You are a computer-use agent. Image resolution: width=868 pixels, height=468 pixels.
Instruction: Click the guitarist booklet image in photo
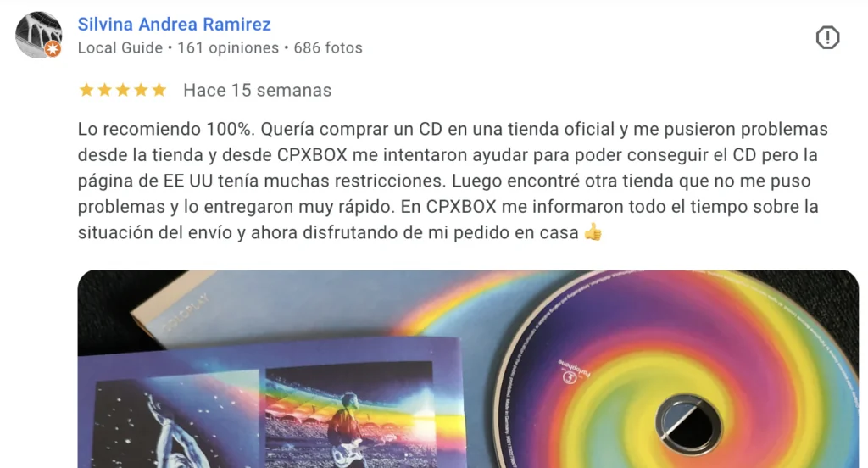coord(350,416)
